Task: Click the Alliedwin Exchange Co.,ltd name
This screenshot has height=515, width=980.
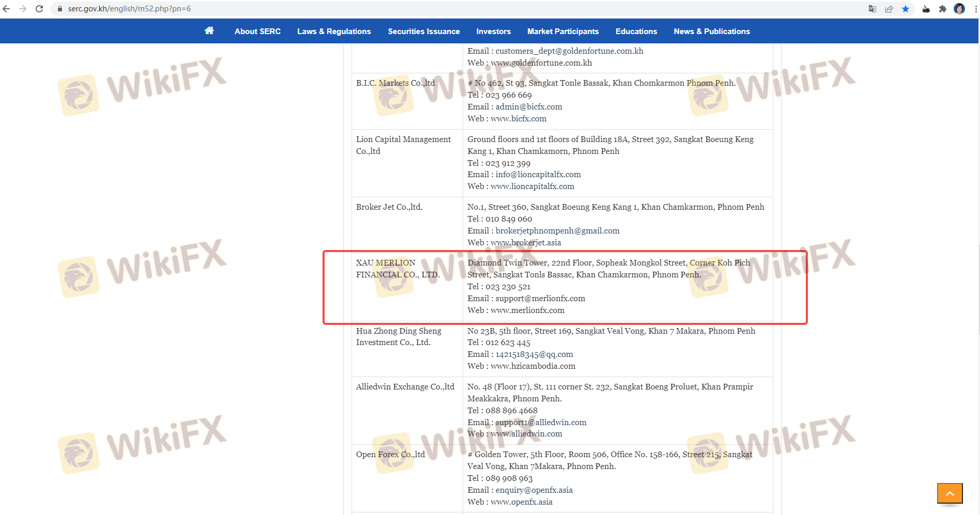Action: [x=405, y=387]
